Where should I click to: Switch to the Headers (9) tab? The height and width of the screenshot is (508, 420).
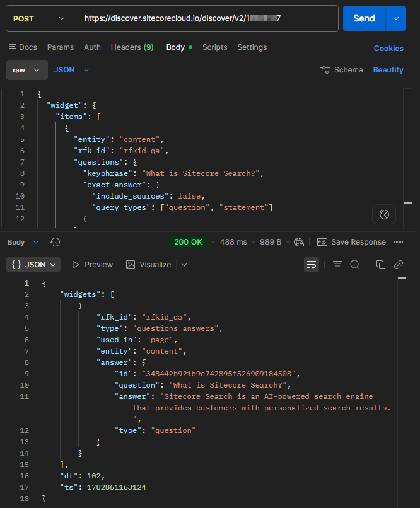click(x=132, y=47)
